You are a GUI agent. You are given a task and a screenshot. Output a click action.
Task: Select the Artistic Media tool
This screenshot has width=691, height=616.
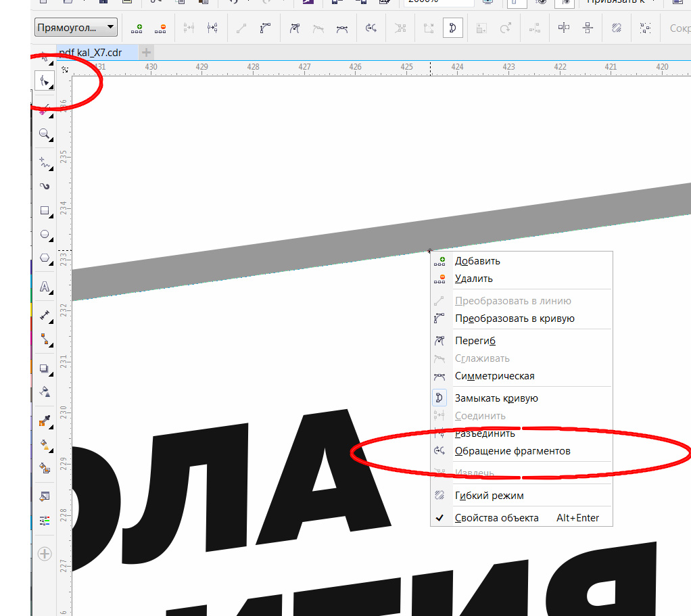click(x=45, y=187)
